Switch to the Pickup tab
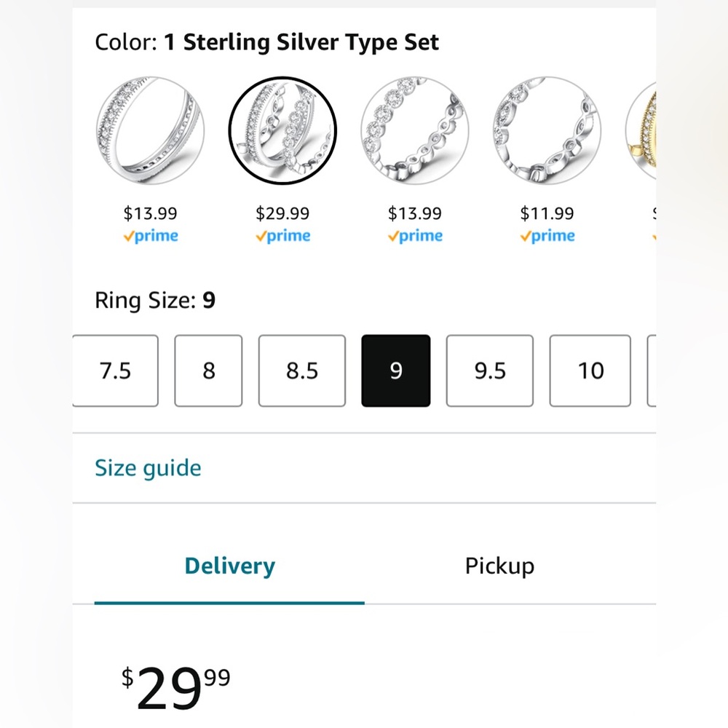 [x=499, y=566]
